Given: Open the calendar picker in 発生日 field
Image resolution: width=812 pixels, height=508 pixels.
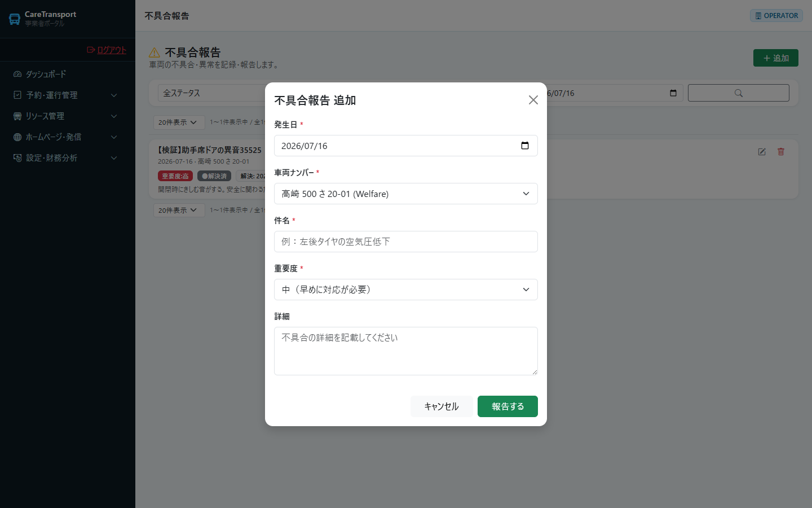Looking at the screenshot, I should pos(524,146).
